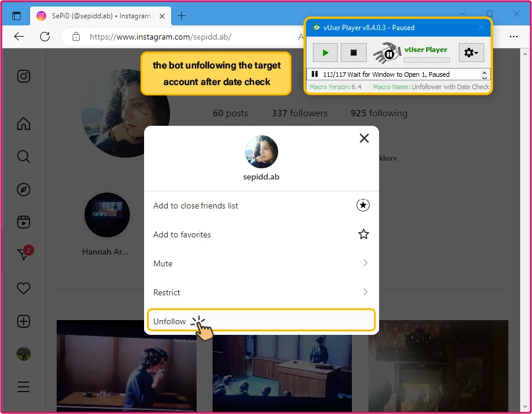The height and width of the screenshot is (414, 532).
Task: Open the Explore compass icon
Action: tap(24, 190)
